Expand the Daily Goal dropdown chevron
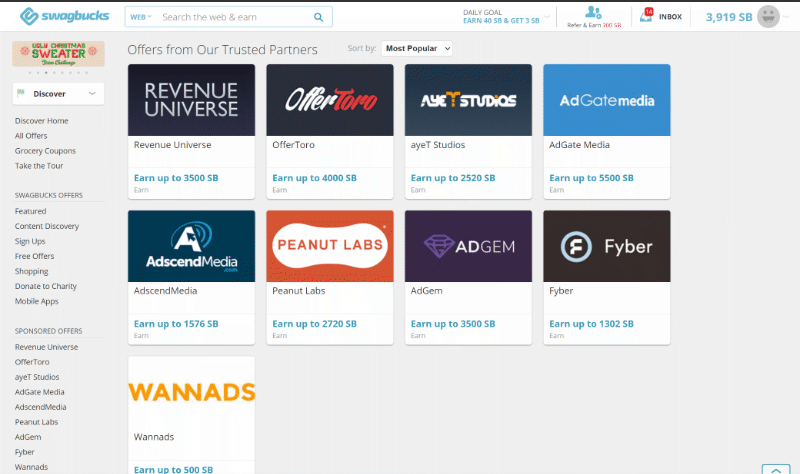The height and width of the screenshot is (474, 800). (x=547, y=17)
